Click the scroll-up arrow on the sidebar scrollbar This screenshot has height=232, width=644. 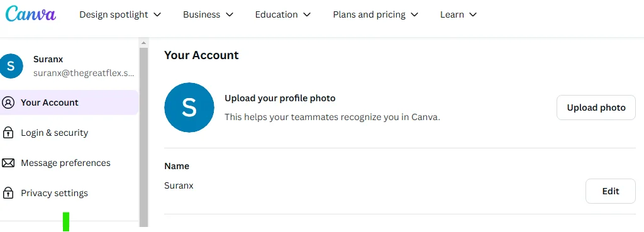(x=144, y=43)
